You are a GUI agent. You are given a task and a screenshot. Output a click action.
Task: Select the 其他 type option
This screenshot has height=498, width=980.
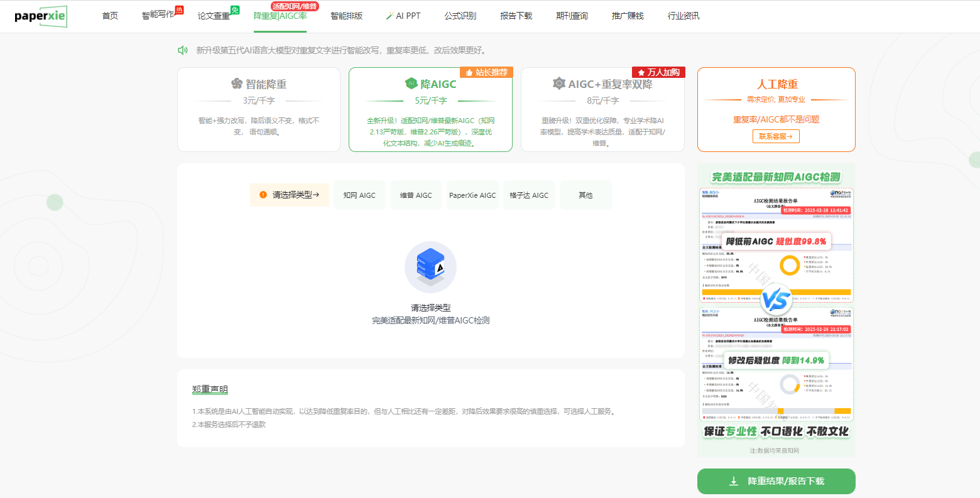coord(585,195)
